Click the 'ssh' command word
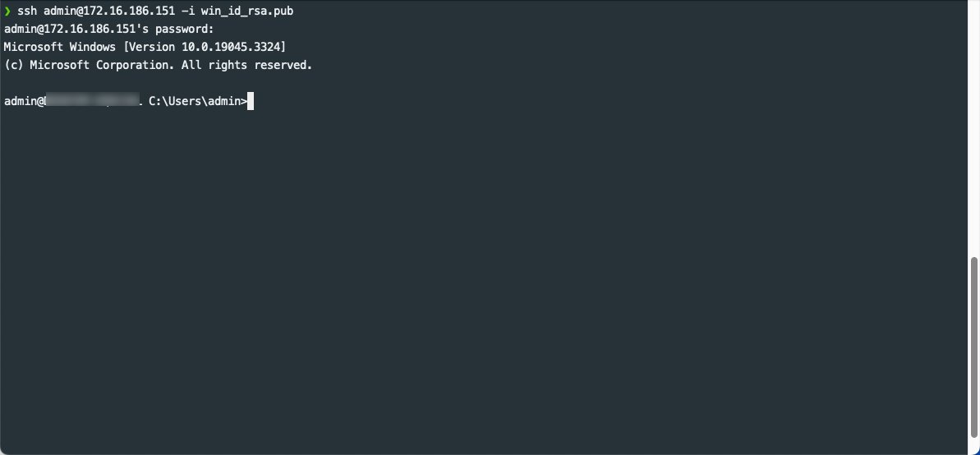This screenshot has height=455, width=980. click(x=27, y=11)
